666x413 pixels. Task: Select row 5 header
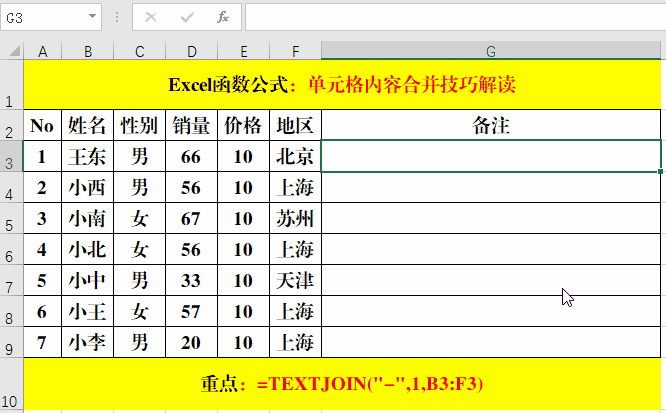11,218
